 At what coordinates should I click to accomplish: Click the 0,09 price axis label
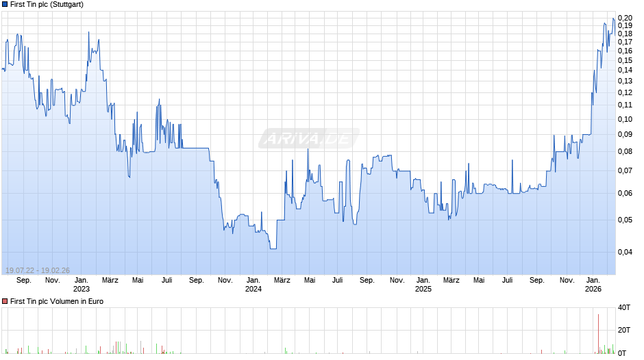pos(625,134)
